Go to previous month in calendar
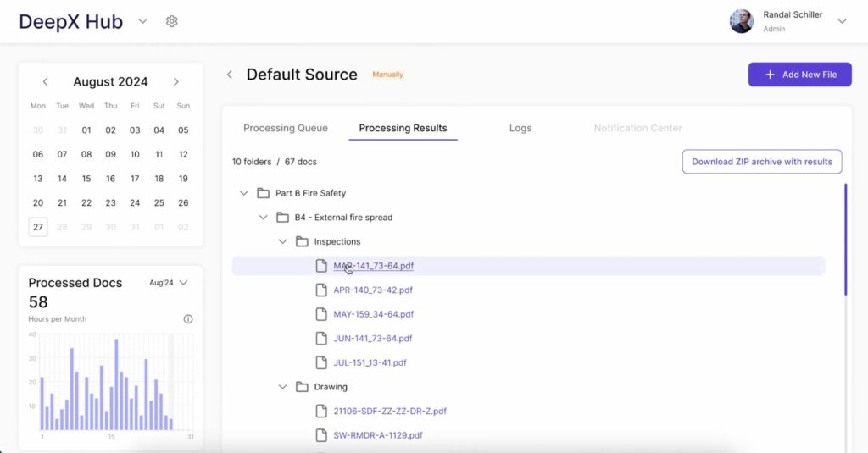This screenshot has height=453, width=868. [46, 82]
